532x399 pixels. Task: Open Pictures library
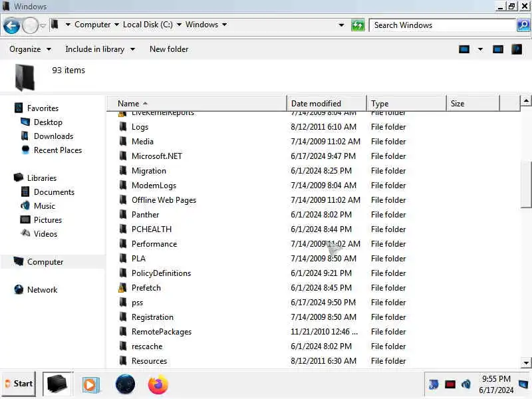pos(47,220)
